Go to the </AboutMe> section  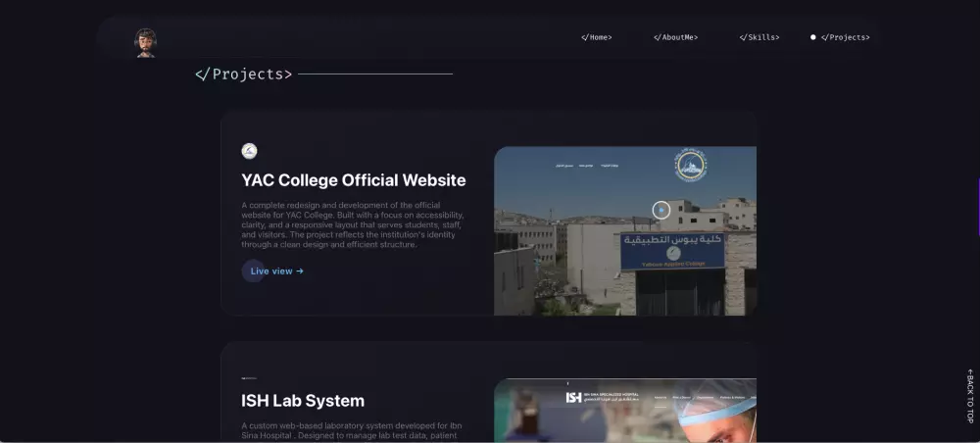click(675, 37)
